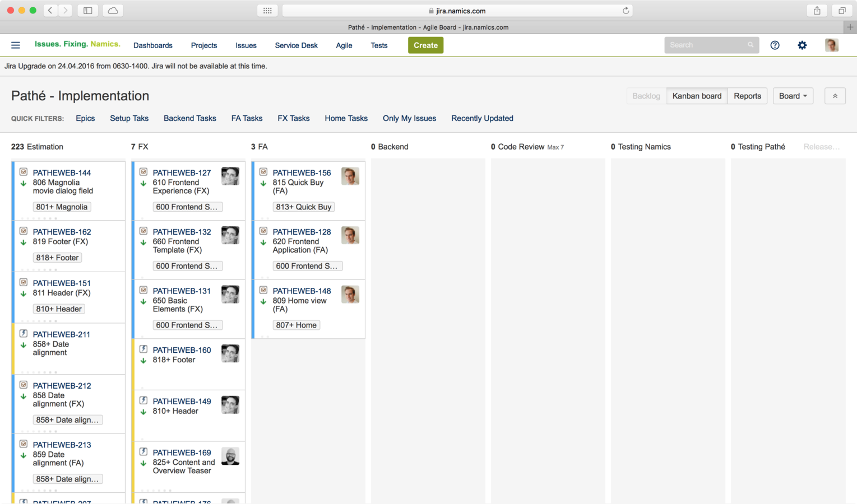Click the priority arrow on PATHEWEB-148
Screen dimensions: 857x504
point(263,301)
